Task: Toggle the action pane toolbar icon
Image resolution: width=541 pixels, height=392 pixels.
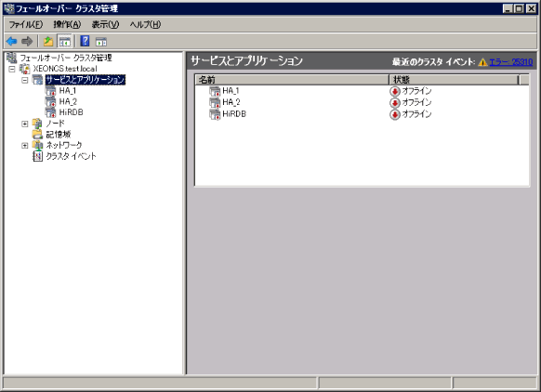Action: pyautogui.click(x=101, y=42)
